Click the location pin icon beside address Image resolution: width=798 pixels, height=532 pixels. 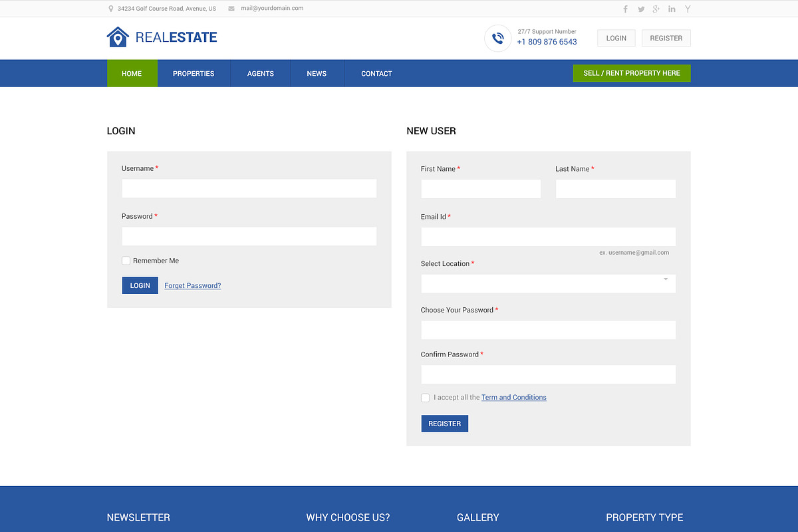[111, 9]
